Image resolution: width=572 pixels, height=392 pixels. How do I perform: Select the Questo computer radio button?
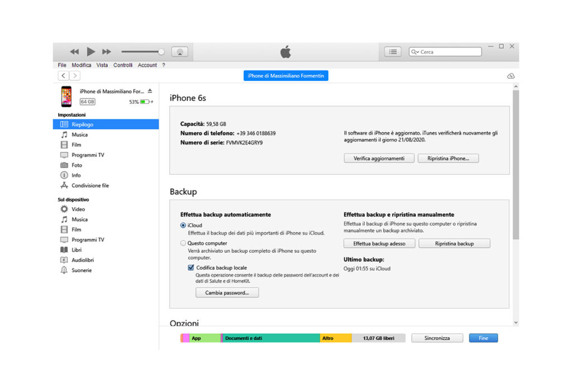tap(183, 243)
